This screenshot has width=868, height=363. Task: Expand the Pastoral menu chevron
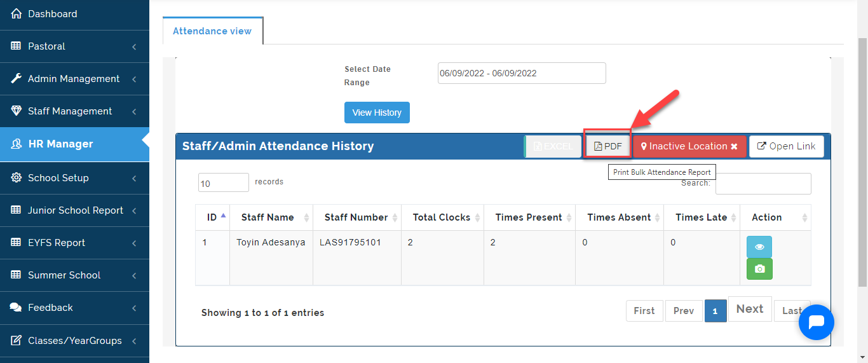135,46
